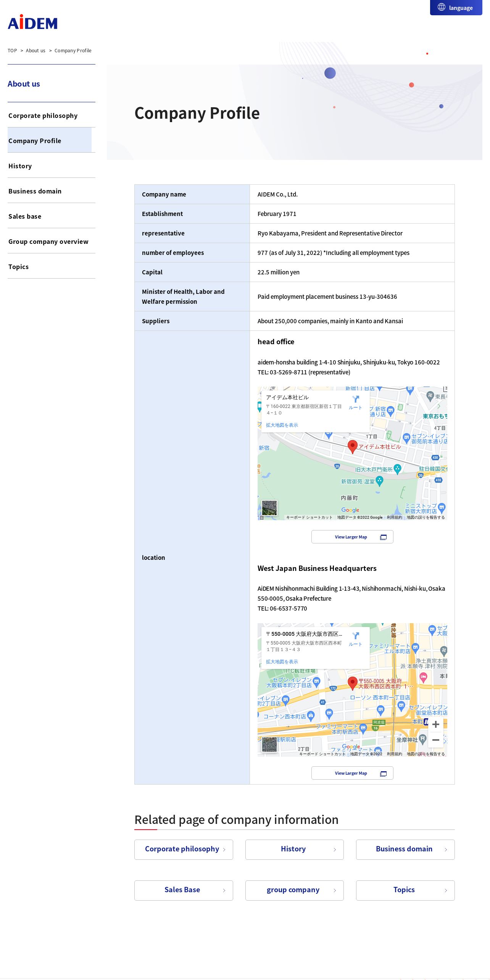Click the '22.5 million yen' capital value

(x=279, y=272)
